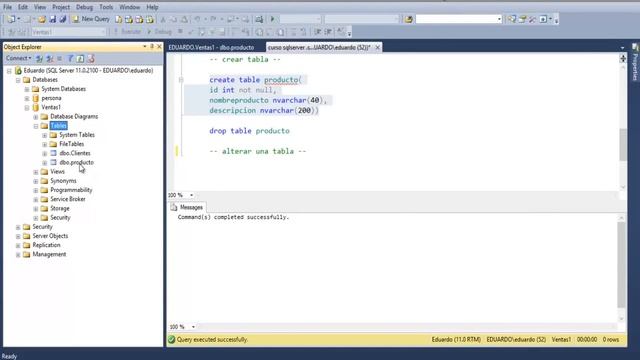Expand the System Databases folder
The image size is (640, 360).
click(27, 89)
